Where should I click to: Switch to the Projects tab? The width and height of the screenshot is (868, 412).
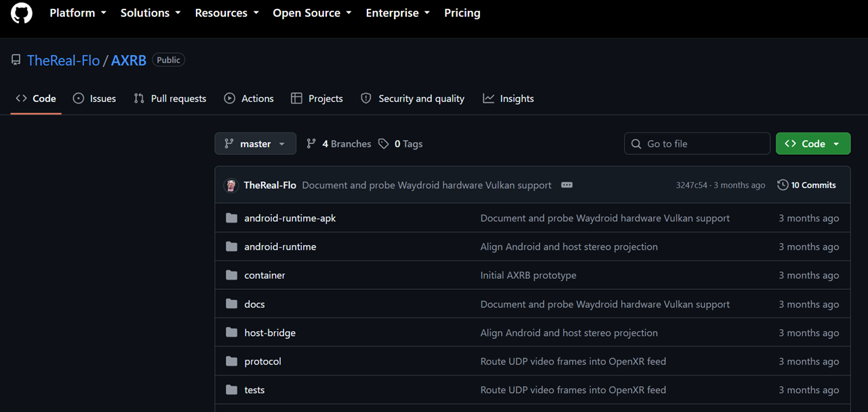click(x=317, y=98)
